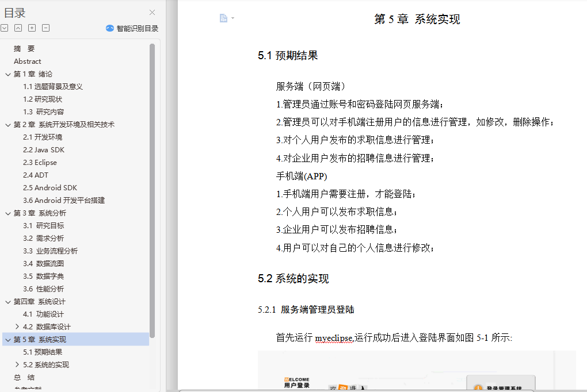Viewport: 587px width, 392px height.
Task: Close the 目录 outline panel
Action: coord(152,12)
